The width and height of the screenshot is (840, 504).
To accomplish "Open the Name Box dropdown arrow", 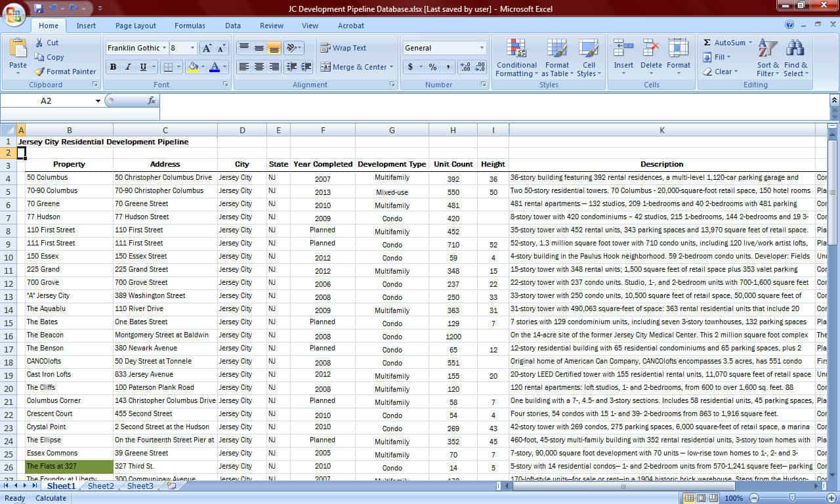I will coord(98,101).
